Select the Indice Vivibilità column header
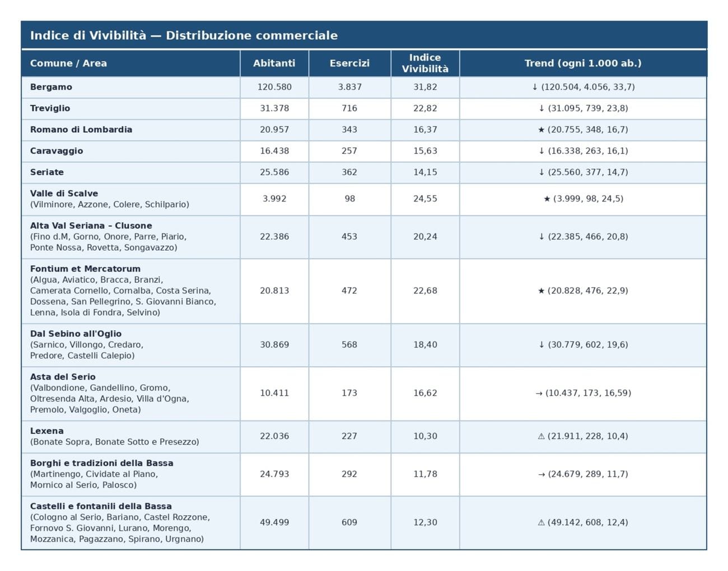 click(425, 63)
